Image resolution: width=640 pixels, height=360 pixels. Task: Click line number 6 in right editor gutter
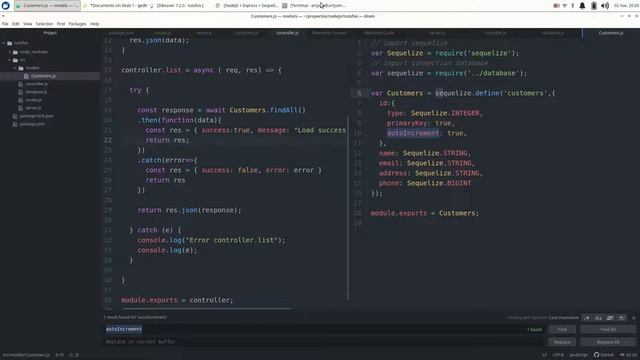pos(359,93)
